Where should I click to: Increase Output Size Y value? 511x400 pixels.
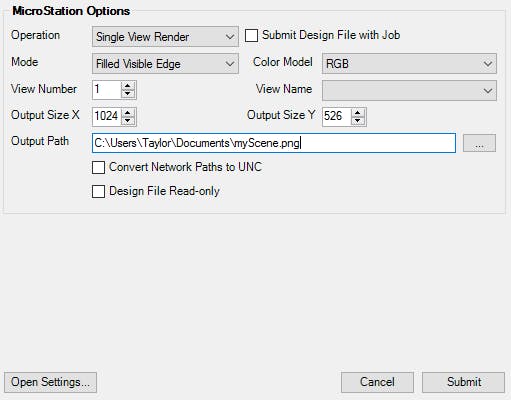point(358,112)
